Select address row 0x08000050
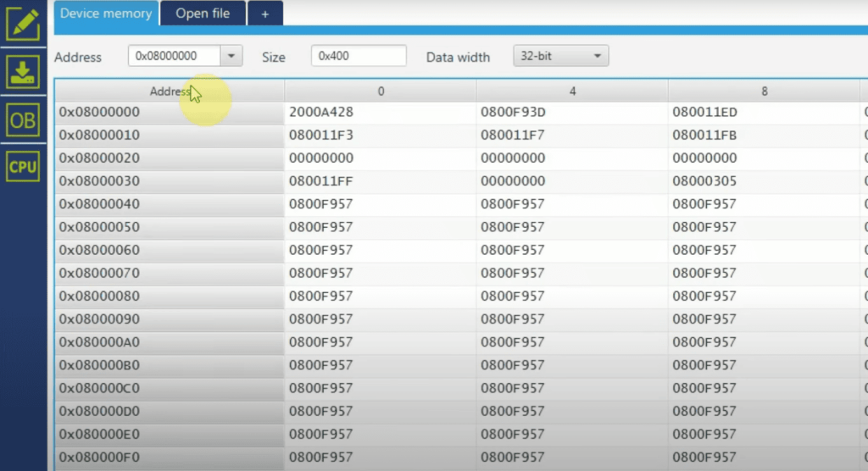This screenshot has width=868, height=471. point(170,227)
